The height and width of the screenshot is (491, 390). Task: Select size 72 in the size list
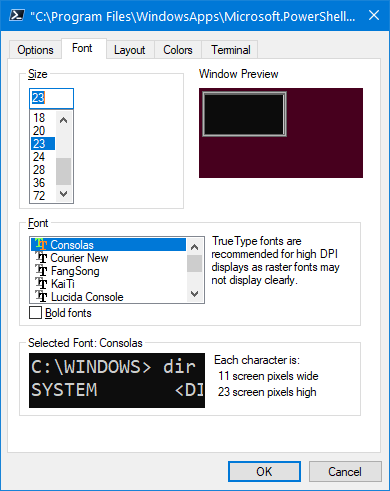pyautogui.click(x=43, y=196)
